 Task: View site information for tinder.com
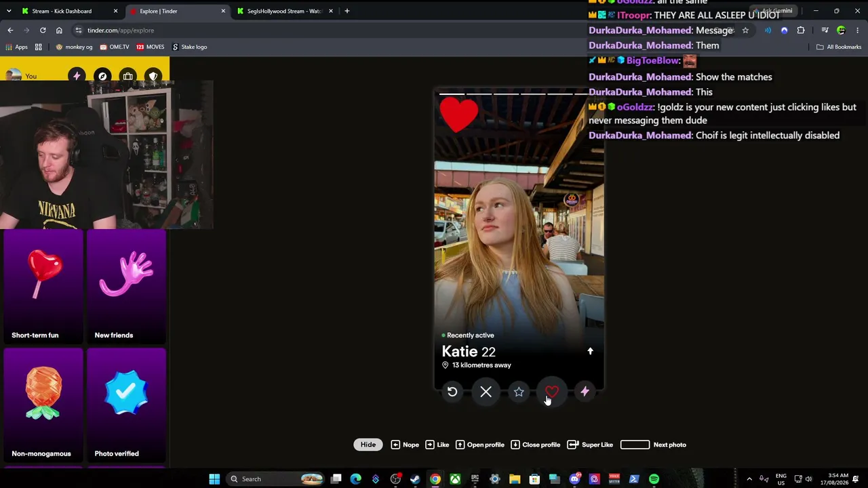[x=79, y=30]
